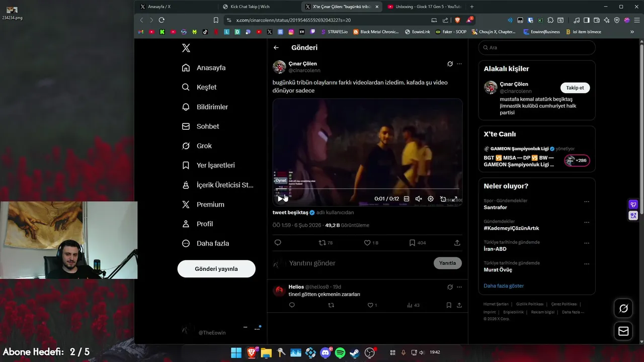Like the main post
This screenshot has width=644, height=362.
point(371,242)
